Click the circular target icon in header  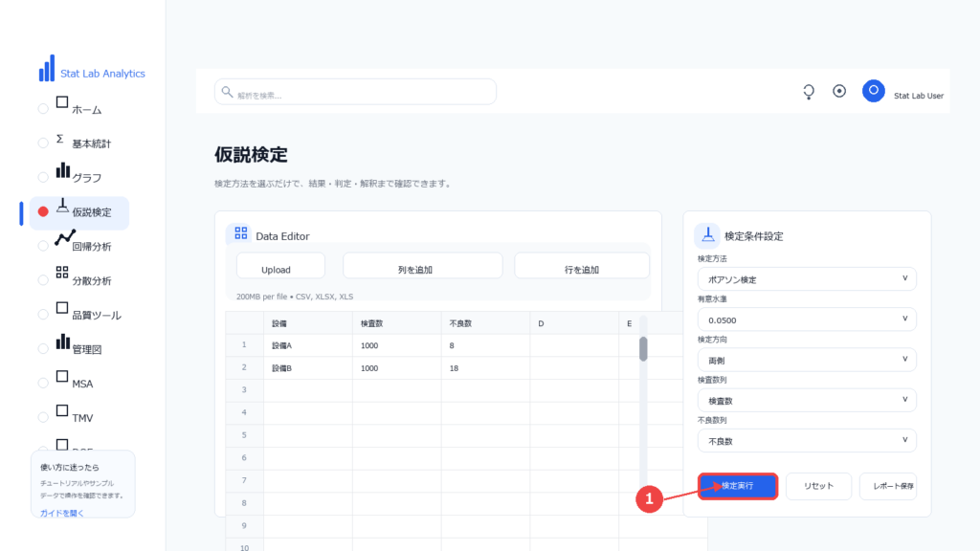(839, 91)
